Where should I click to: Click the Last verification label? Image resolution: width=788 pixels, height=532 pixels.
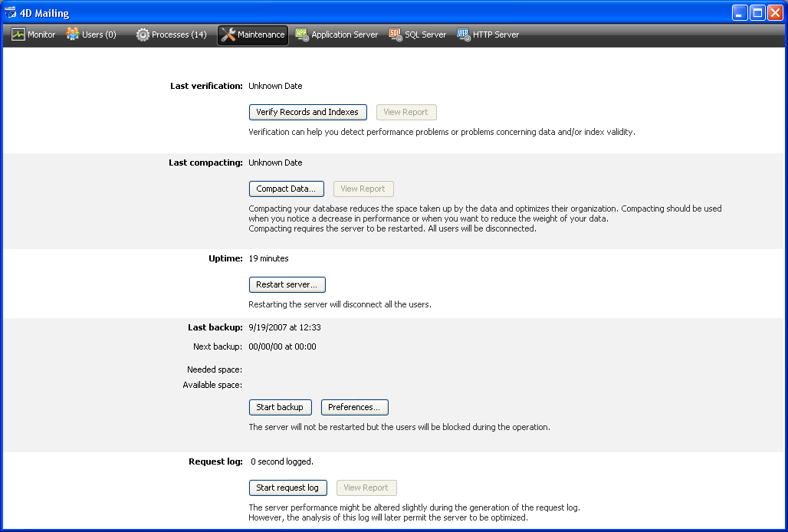[206, 86]
